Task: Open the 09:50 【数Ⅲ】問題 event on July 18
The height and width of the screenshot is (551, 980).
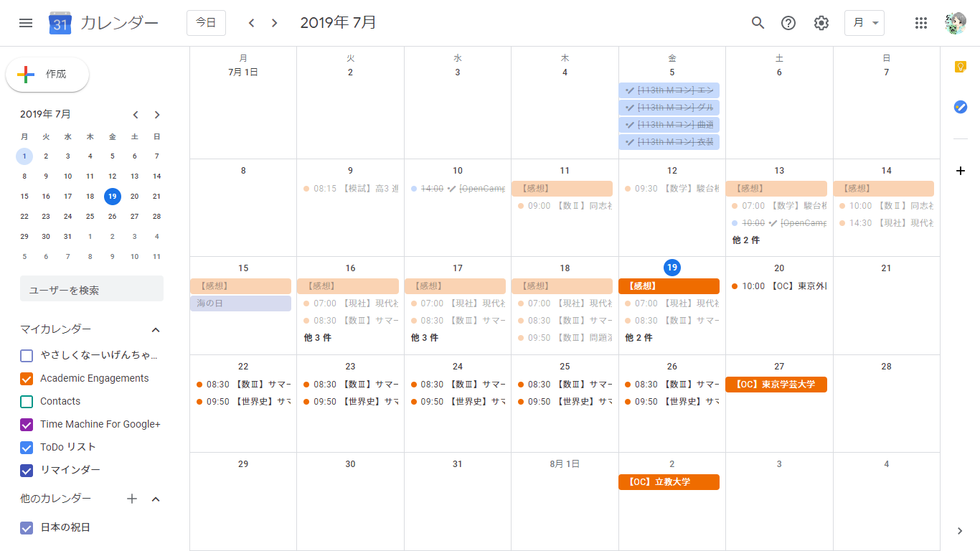Action: click(562, 338)
